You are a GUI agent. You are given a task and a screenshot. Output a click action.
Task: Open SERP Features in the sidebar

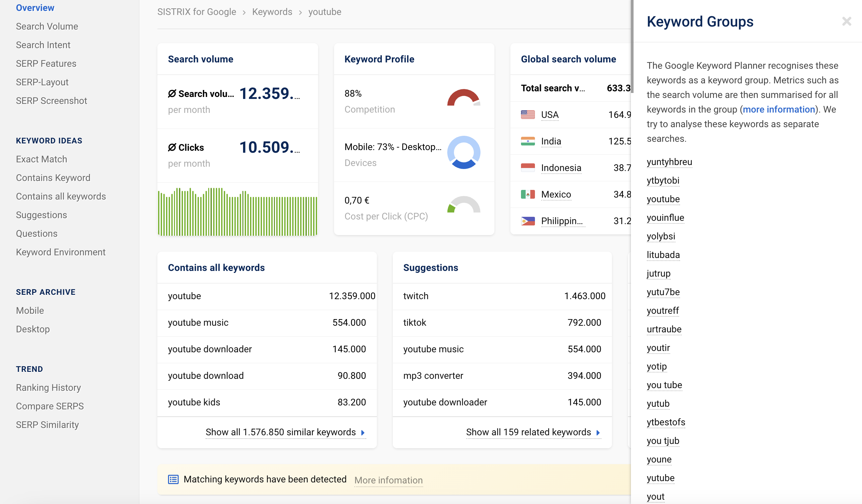pyautogui.click(x=46, y=64)
